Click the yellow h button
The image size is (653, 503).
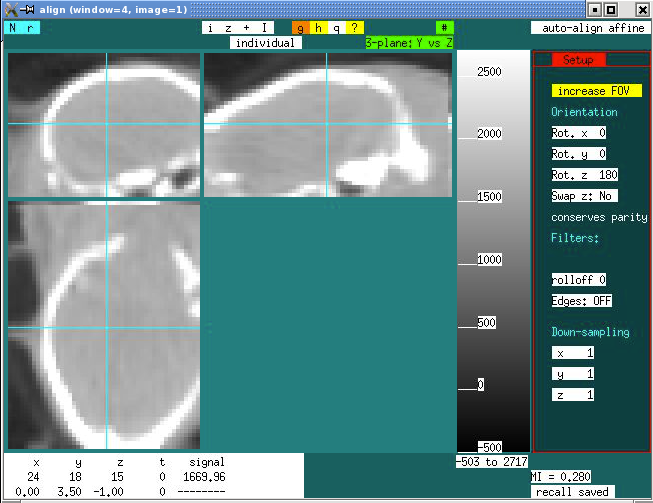point(319,28)
